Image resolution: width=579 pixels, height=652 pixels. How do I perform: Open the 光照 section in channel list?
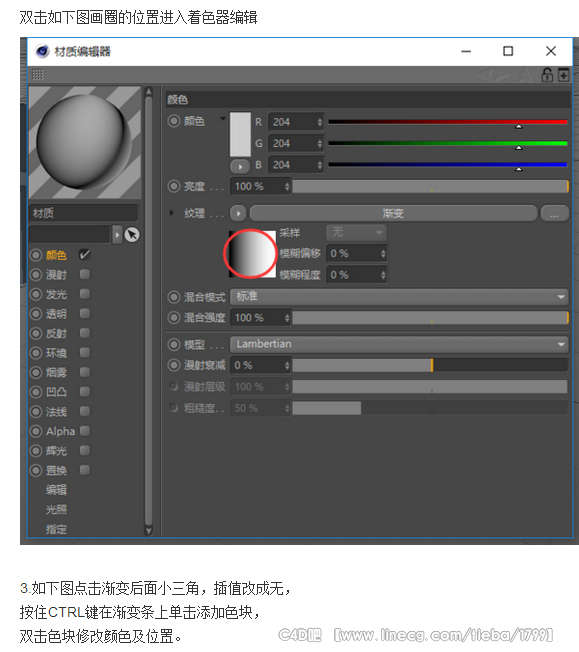(56, 509)
